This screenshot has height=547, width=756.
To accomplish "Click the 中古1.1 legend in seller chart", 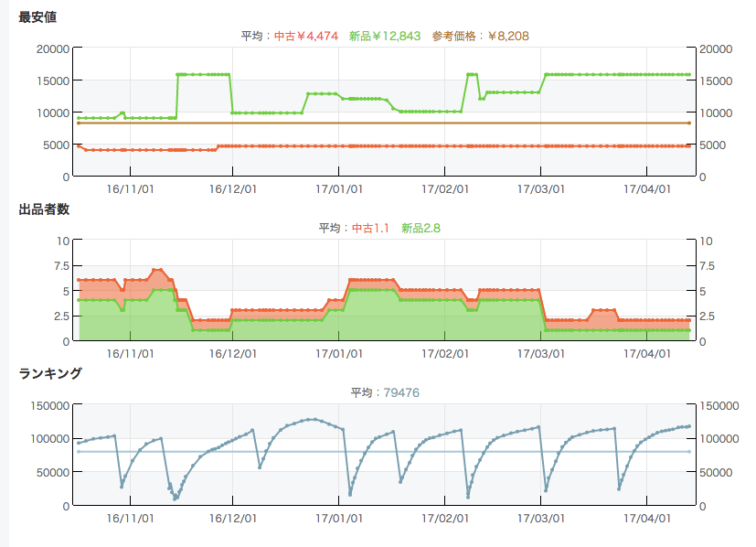I will pyautogui.click(x=376, y=228).
